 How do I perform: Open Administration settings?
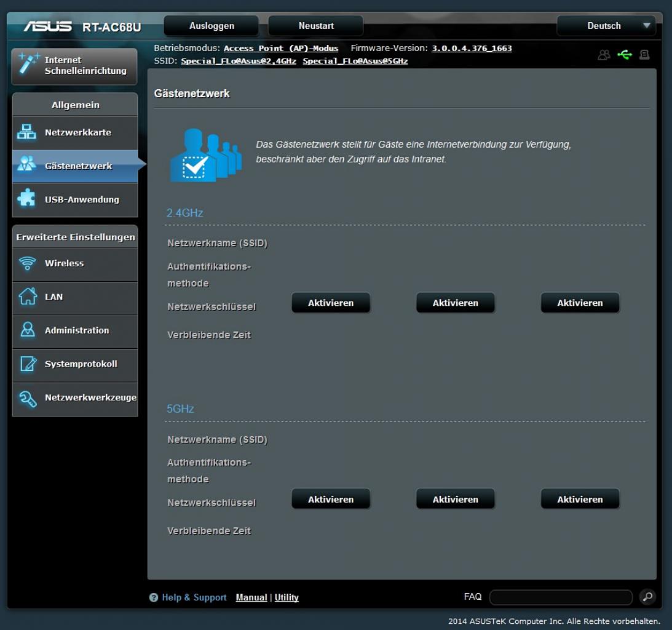(75, 331)
